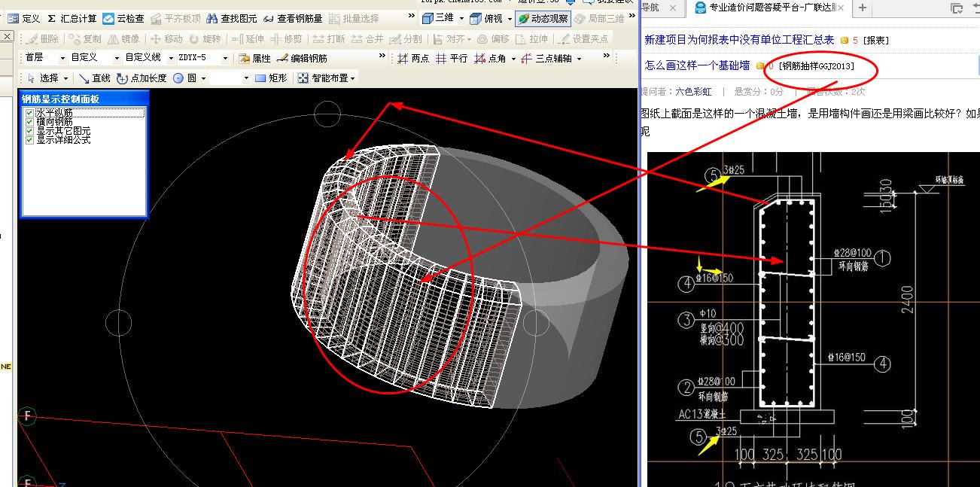Select 直线 line drawing tool
This screenshot has height=487, width=980.
pos(94,78)
